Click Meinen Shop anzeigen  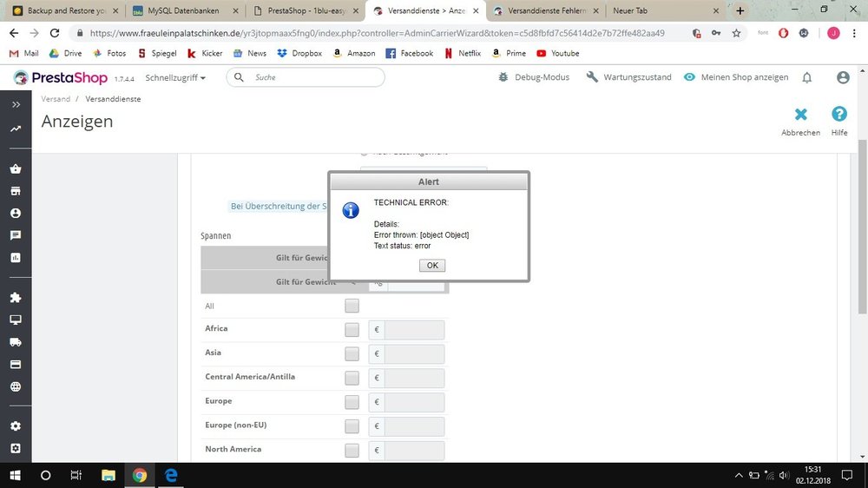tap(736, 77)
